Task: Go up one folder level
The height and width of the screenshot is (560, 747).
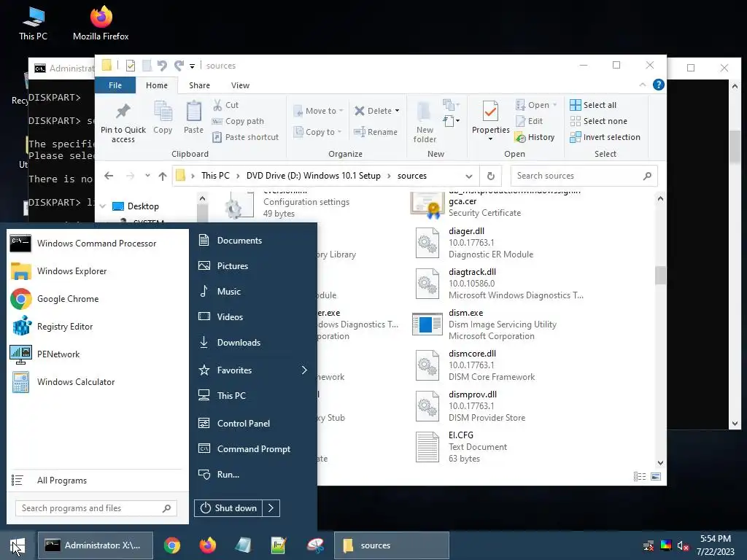Action: (x=163, y=176)
